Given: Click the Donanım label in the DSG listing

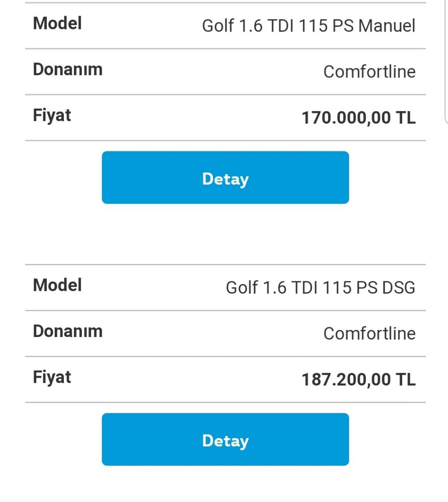Looking at the screenshot, I should pyautogui.click(x=68, y=331).
